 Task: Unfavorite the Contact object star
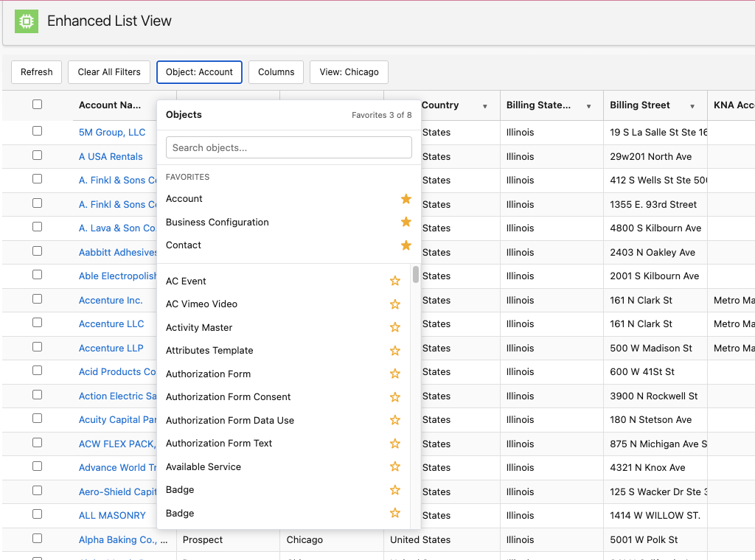tap(406, 245)
